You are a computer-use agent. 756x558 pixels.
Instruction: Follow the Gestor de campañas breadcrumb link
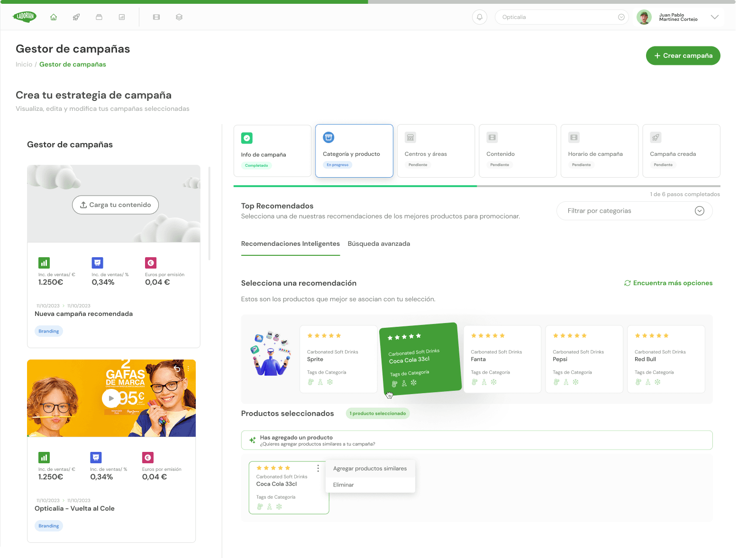73,64
